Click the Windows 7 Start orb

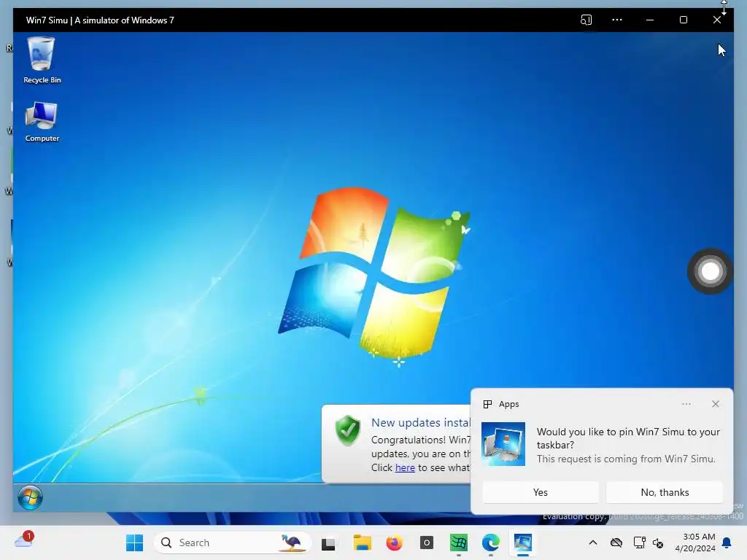coord(30,498)
